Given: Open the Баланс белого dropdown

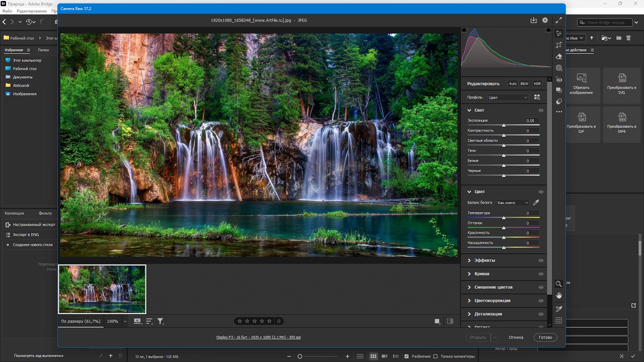Looking at the screenshot, I should pyautogui.click(x=513, y=203).
